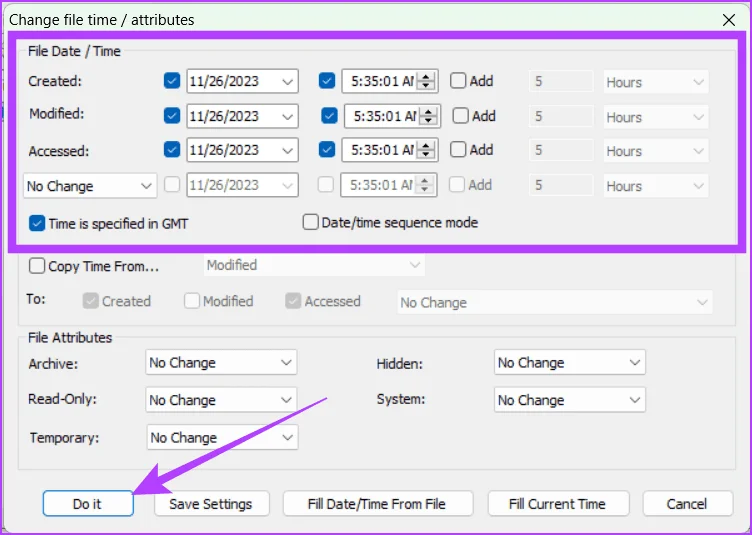The width and height of the screenshot is (752, 535).
Task: Open the System attribute dropdown
Action: (x=570, y=400)
